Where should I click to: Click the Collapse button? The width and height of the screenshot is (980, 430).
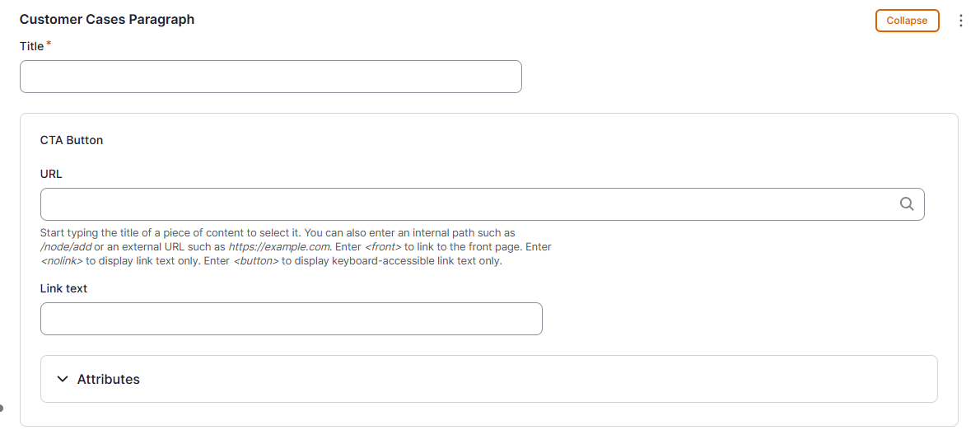click(x=907, y=21)
